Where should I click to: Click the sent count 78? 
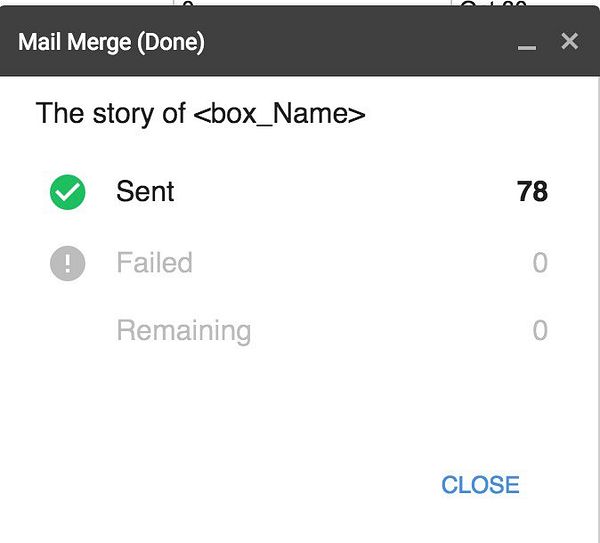[532, 192]
